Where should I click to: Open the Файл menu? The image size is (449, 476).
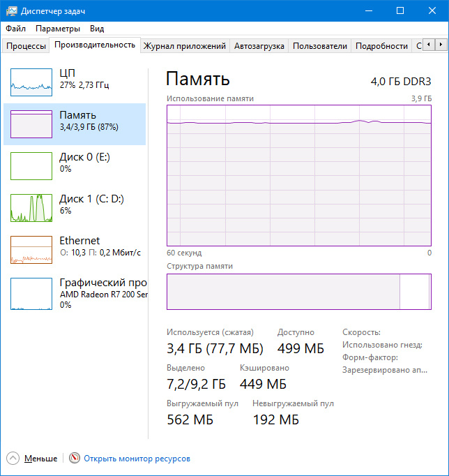(x=15, y=29)
